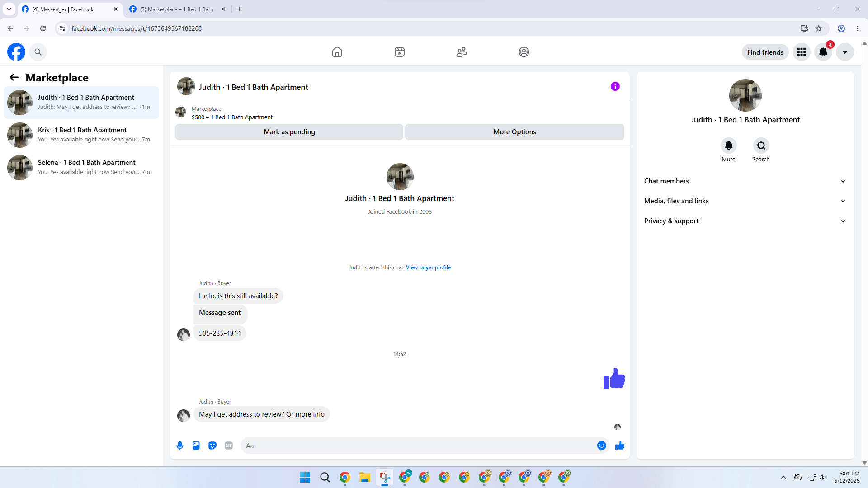The image size is (868, 488).
Task: Focus the Aa message input field
Action: coord(418,446)
